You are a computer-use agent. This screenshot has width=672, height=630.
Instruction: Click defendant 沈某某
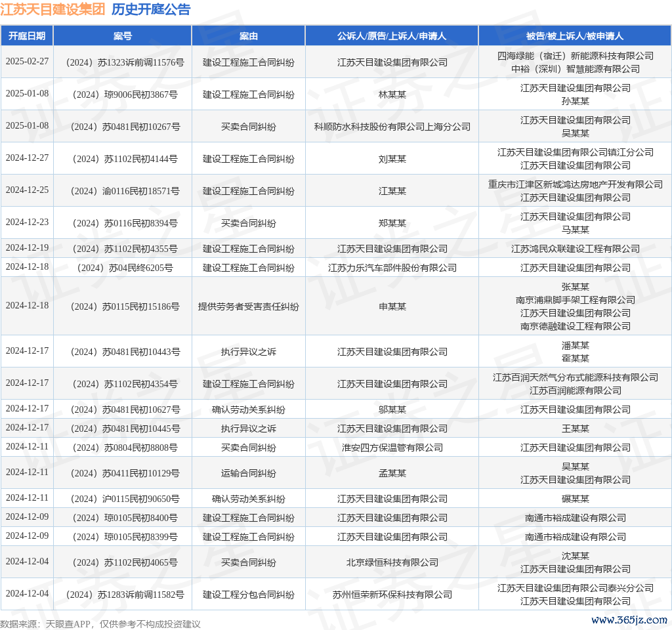click(x=575, y=556)
